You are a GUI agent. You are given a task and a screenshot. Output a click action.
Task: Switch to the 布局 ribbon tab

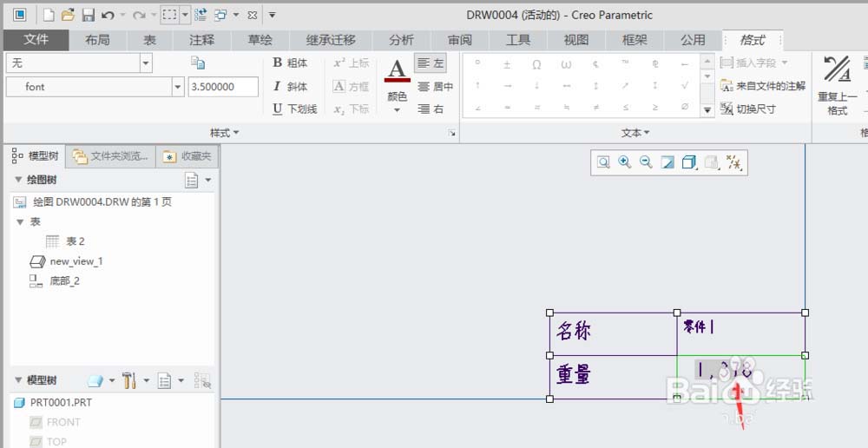(97, 40)
